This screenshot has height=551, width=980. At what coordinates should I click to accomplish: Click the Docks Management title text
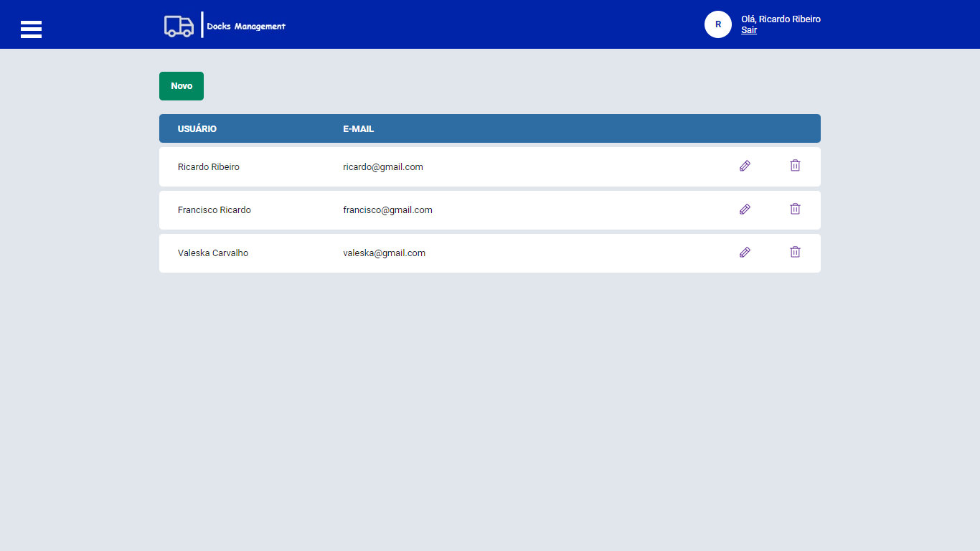[246, 27]
